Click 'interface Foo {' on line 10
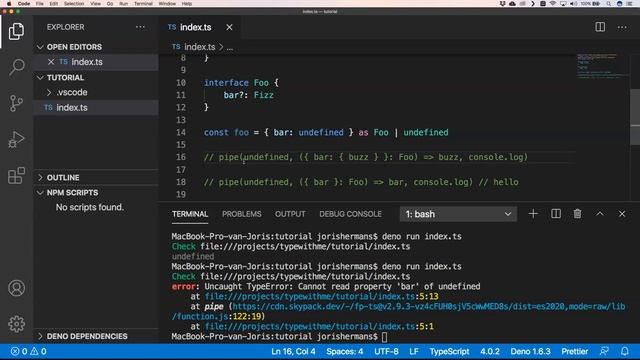Viewport: 640px width, 360px height. coord(241,83)
